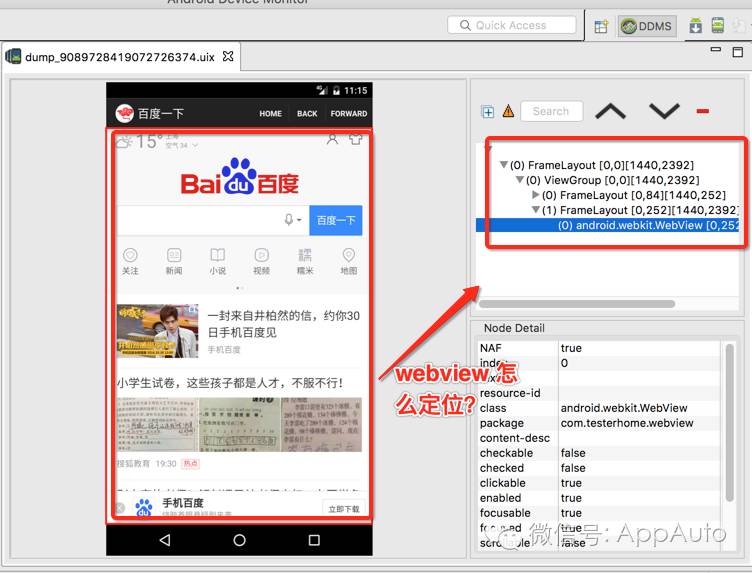Click the red app logo beside 百度一下 title
The height and width of the screenshot is (573, 752).
tap(124, 113)
